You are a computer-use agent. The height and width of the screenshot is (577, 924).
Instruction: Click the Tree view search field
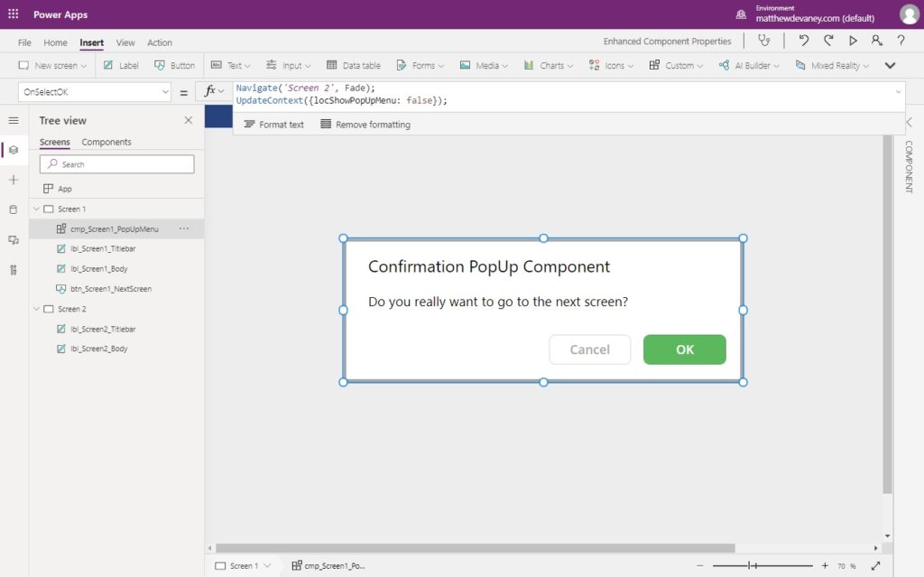(116, 164)
